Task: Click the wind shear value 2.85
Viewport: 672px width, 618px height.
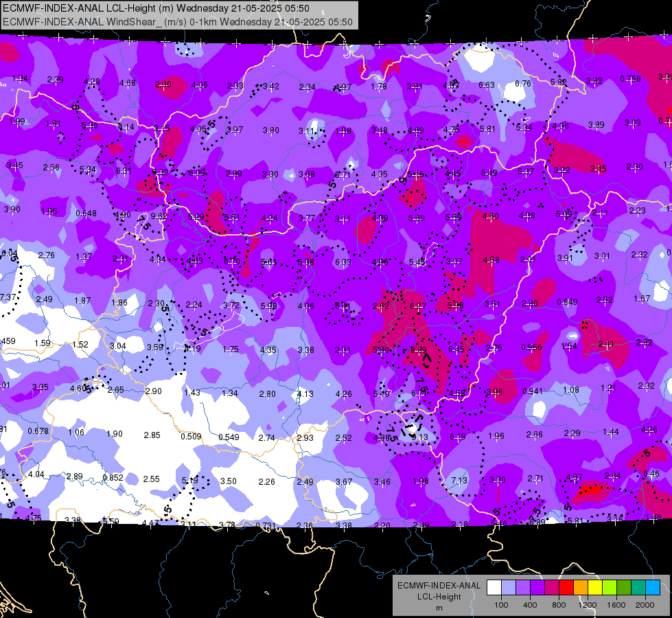Action: point(152,435)
